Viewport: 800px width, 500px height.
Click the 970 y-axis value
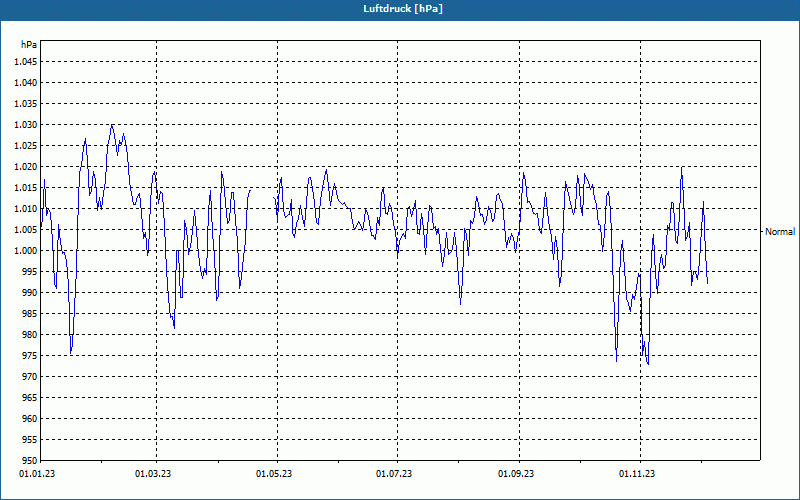click(x=30, y=377)
